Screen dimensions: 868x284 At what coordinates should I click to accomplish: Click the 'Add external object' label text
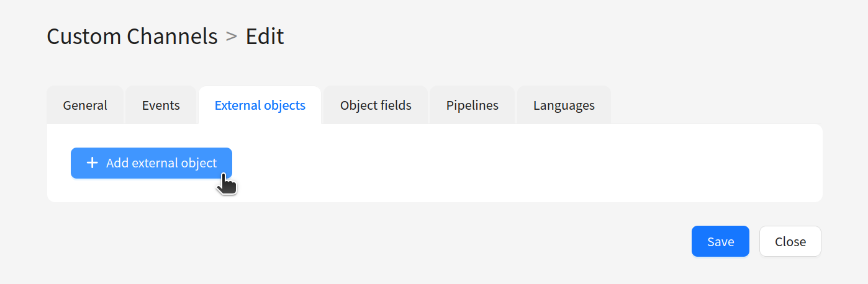pos(161,163)
